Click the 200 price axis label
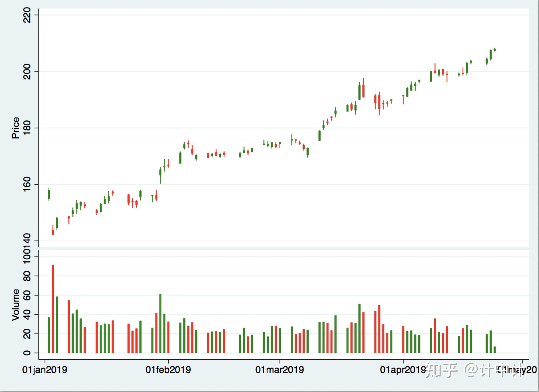Screen dimensions: 539x392 pos(27,72)
